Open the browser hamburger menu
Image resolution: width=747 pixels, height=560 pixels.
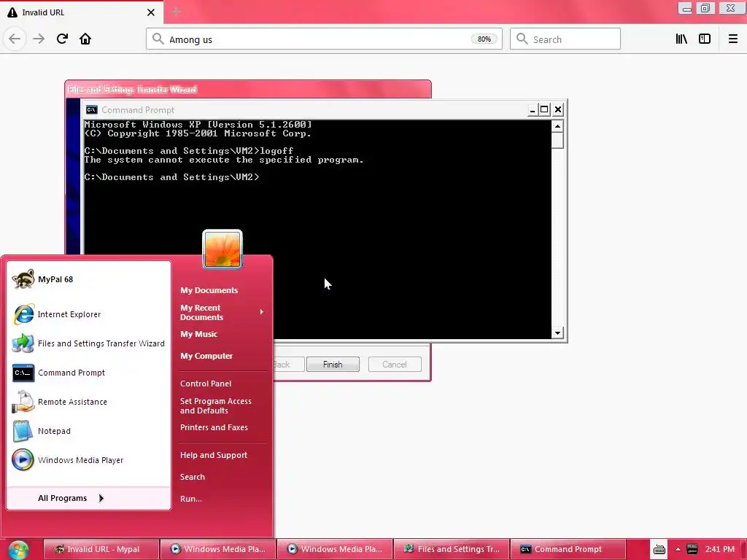click(x=732, y=39)
